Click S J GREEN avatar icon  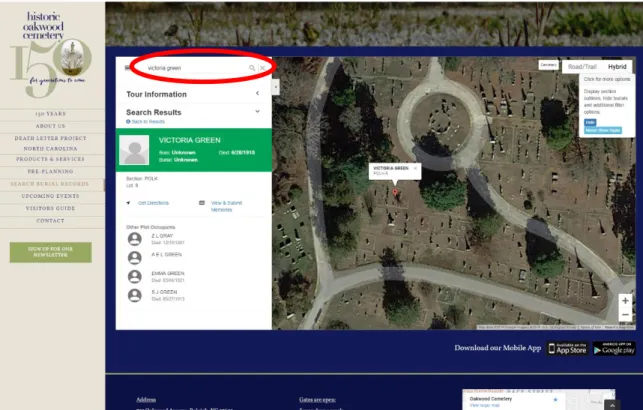(x=135, y=296)
